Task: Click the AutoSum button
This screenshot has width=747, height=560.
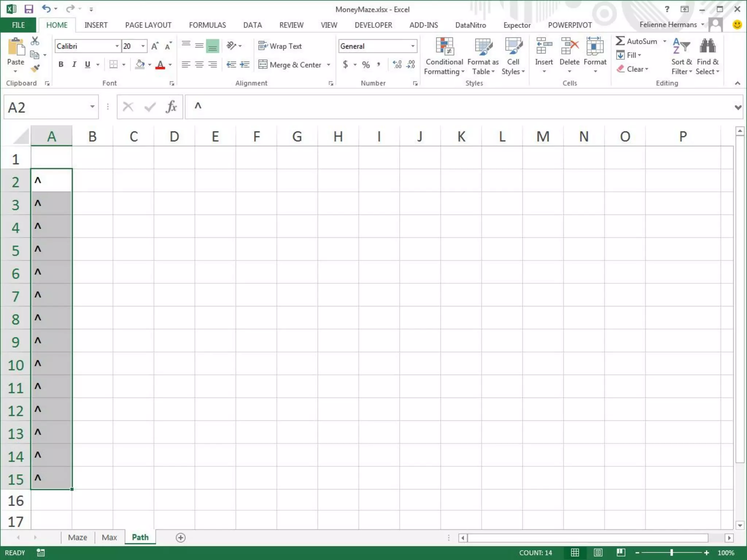Action: [636, 41]
